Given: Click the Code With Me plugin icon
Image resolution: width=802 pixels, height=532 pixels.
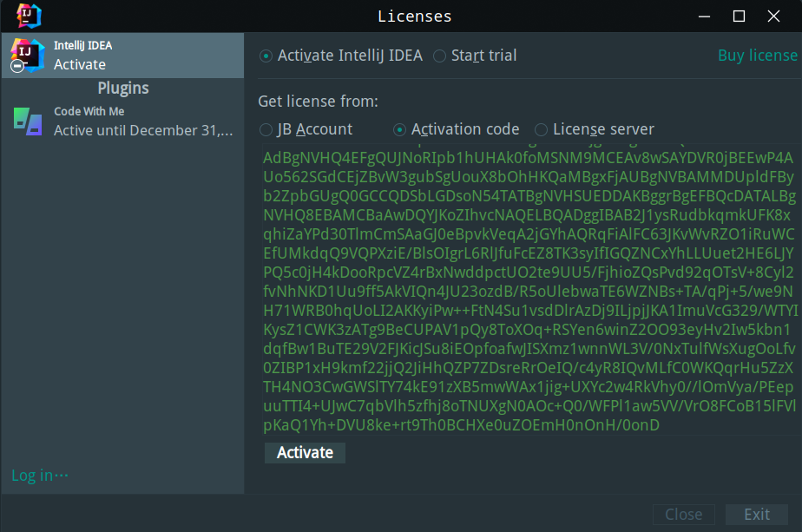Looking at the screenshot, I should click(x=27, y=121).
